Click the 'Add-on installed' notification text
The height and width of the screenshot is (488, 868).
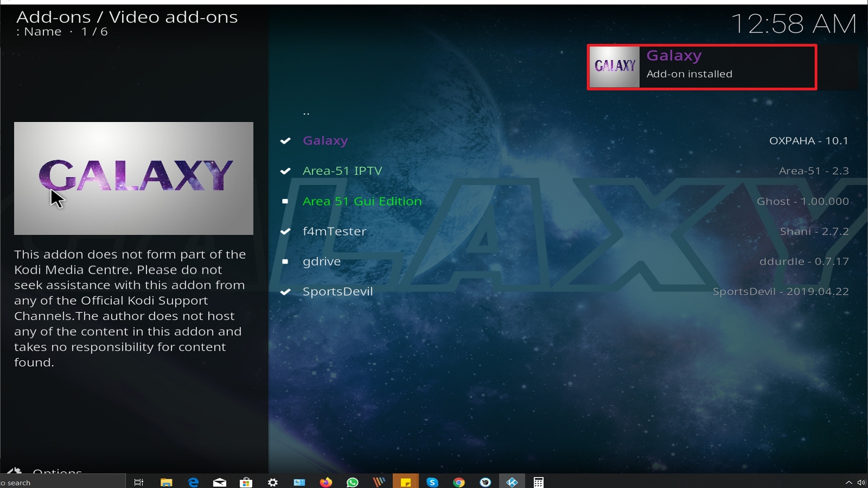pyautogui.click(x=689, y=74)
